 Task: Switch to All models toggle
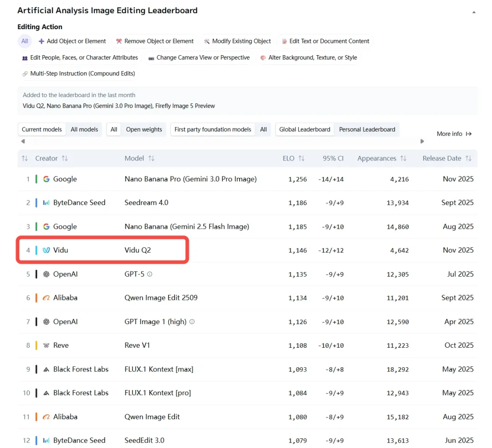(x=84, y=129)
